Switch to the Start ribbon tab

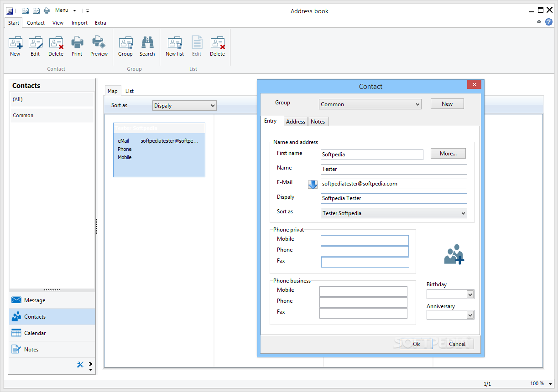[14, 23]
